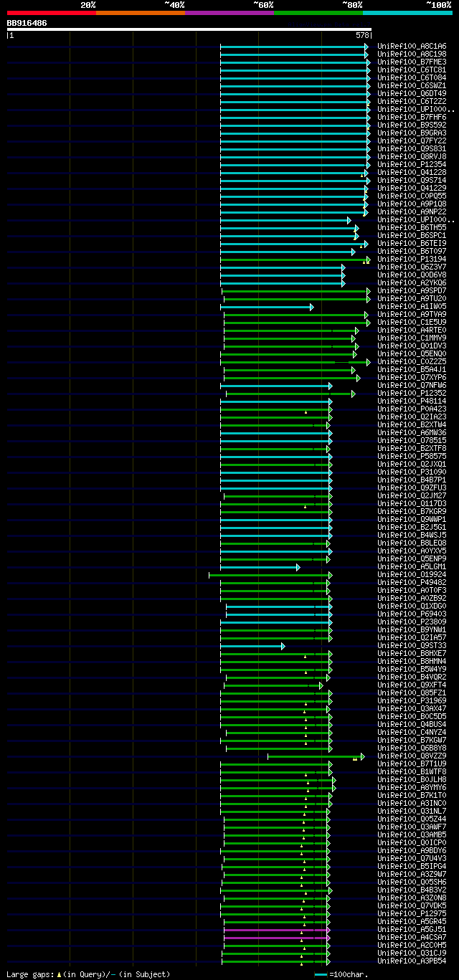Click the purple ~60% identity legend segment

(229, 13)
